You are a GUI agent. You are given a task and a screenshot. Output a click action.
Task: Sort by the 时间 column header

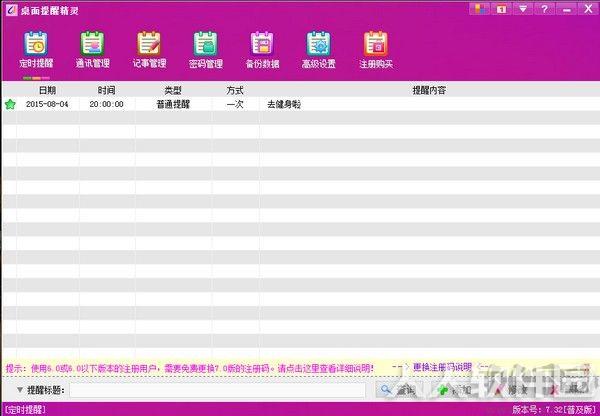pyautogui.click(x=106, y=90)
